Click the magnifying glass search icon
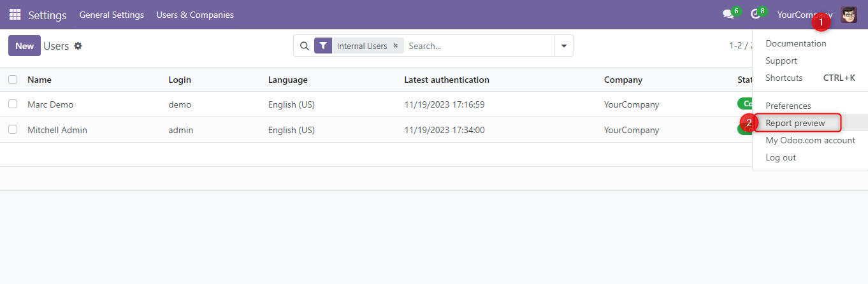The width and height of the screenshot is (868, 284). [304, 46]
